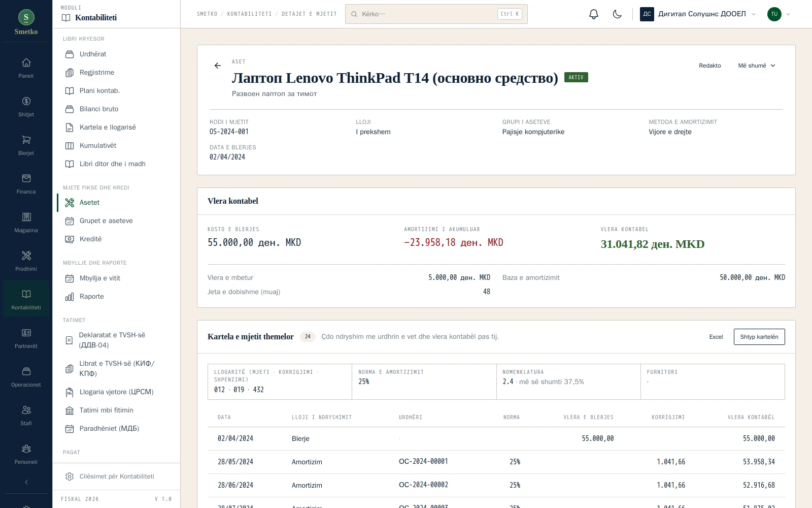Viewport: 812px width, 508px height.
Task: Select Plani kontab. menu item
Action: 116,90
